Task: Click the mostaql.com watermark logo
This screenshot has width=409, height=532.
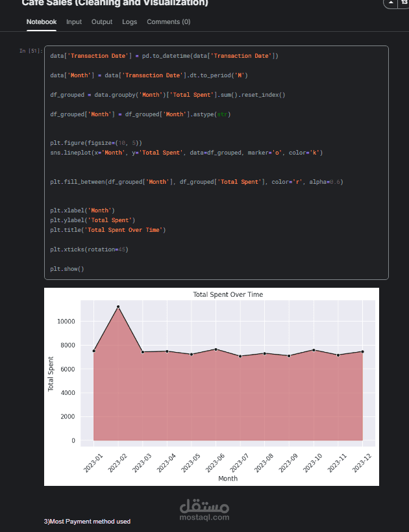Action: point(204,509)
